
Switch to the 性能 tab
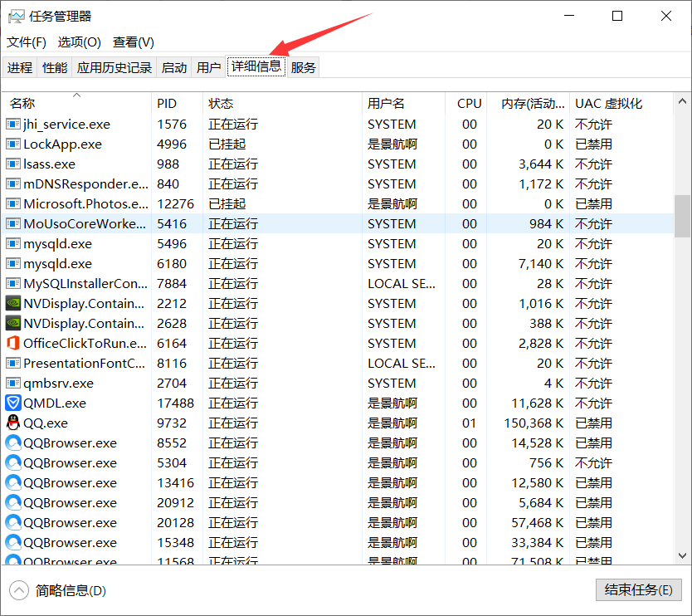click(x=54, y=67)
